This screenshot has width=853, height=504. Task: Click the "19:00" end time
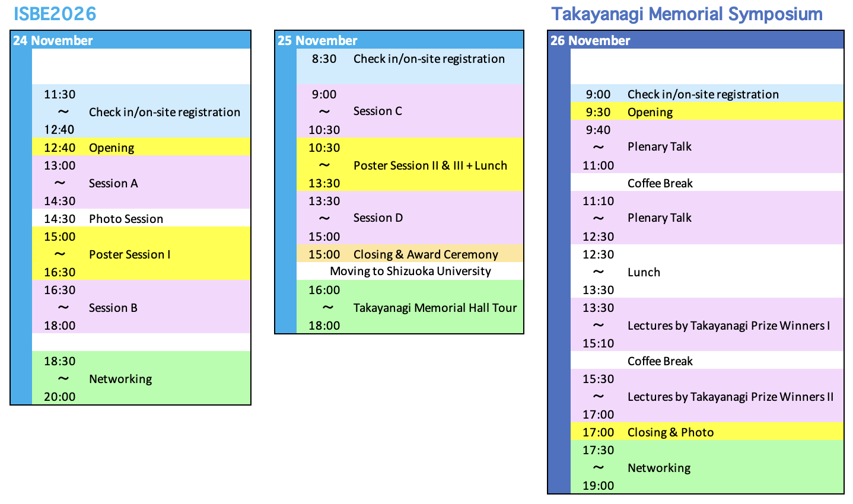pos(599,486)
